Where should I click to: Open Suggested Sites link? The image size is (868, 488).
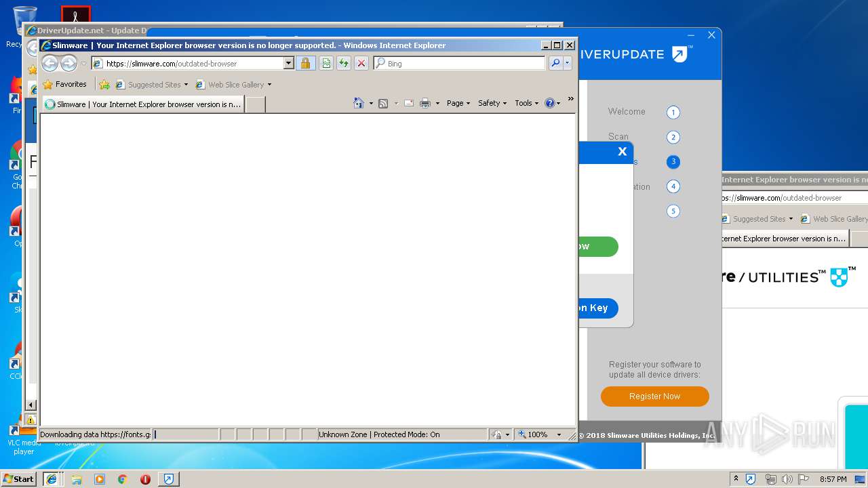(152, 85)
